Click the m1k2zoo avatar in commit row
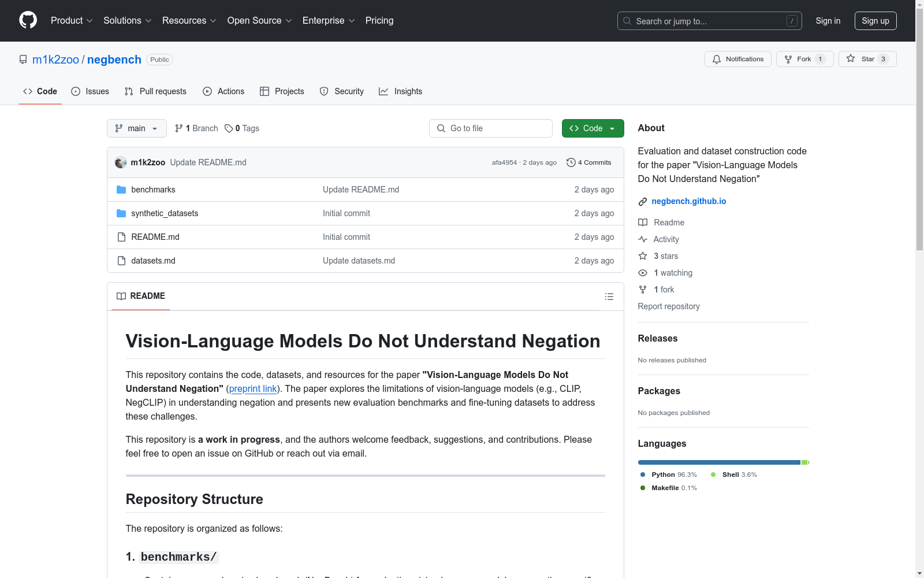The image size is (924, 578). [121, 162]
